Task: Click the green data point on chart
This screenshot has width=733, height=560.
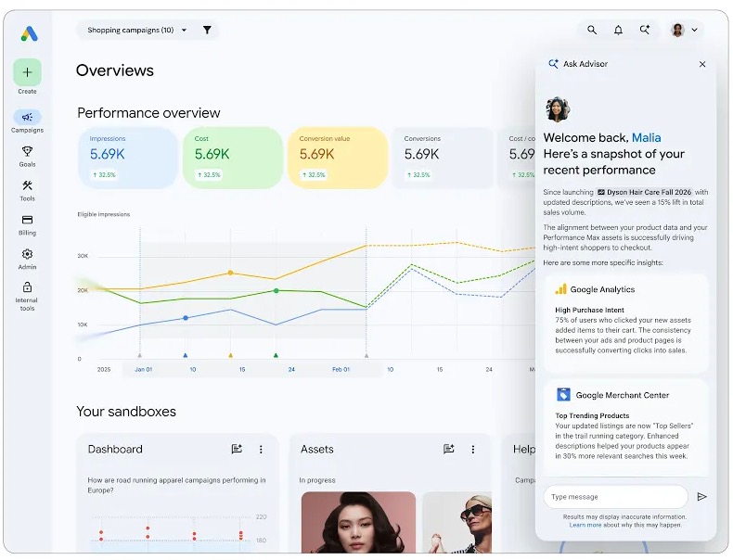Action: [x=276, y=290]
